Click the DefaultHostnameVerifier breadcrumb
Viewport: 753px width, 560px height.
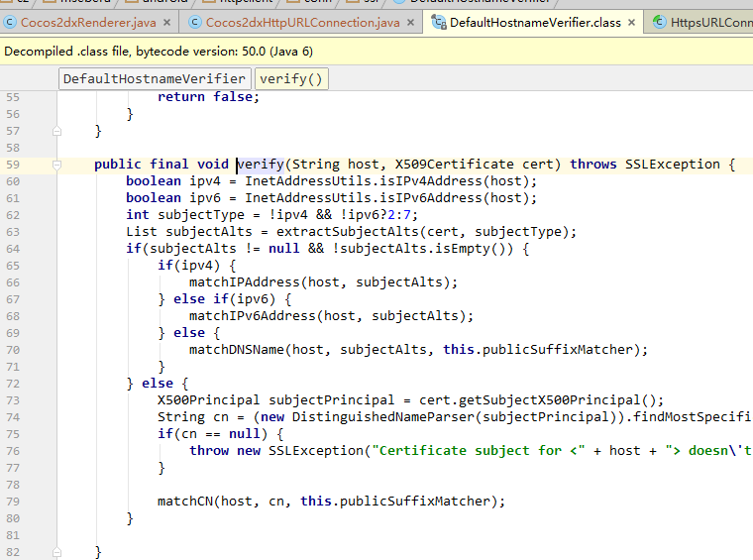point(155,78)
